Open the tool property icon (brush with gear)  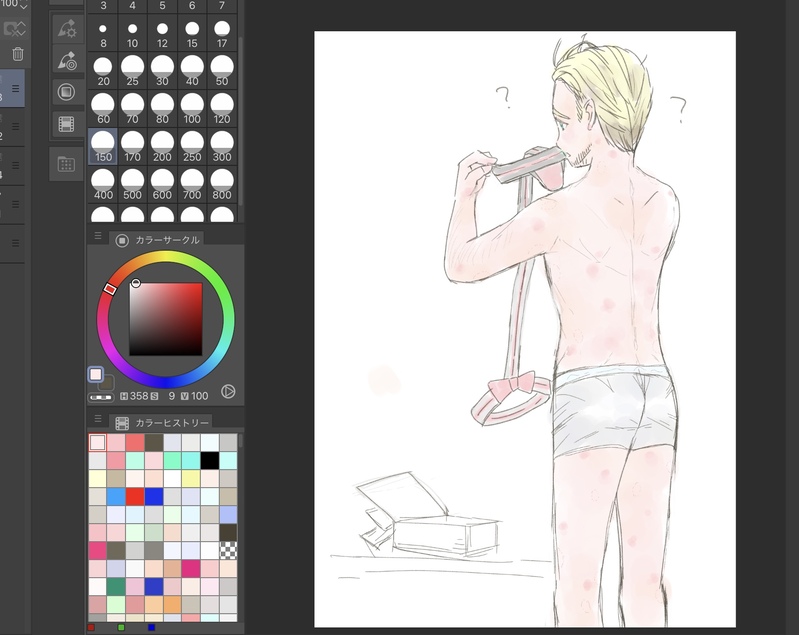(67, 29)
